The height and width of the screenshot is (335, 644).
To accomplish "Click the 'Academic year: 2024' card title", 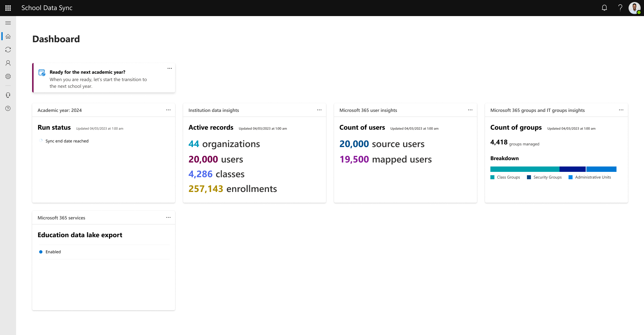I will (60, 110).
